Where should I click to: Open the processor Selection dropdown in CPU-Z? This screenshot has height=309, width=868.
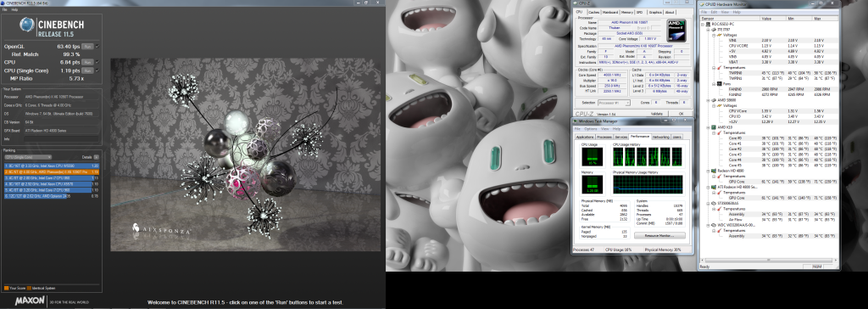click(x=614, y=103)
